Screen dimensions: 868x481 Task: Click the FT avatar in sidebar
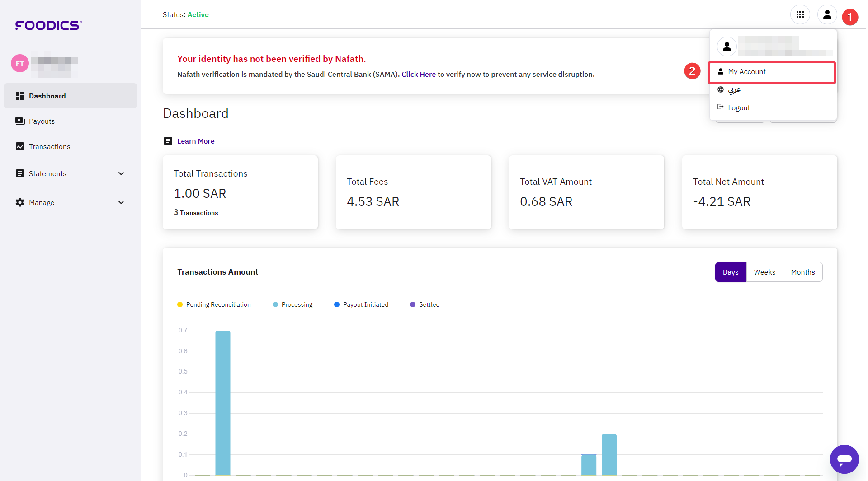click(x=20, y=64)
